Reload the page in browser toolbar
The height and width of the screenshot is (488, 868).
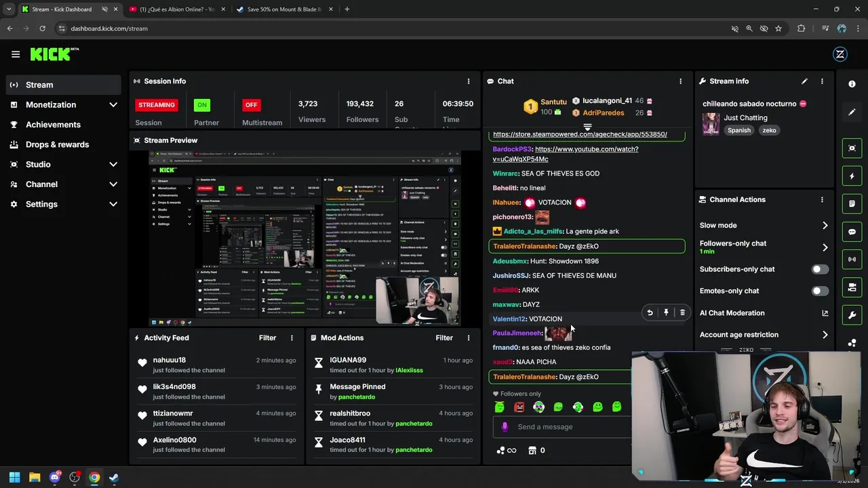[42, 28]
